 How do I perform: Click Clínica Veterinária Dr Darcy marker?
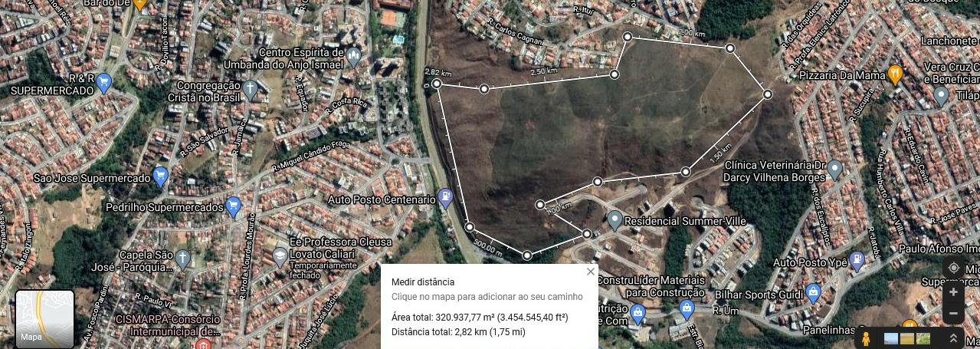(x=834, y=170)
